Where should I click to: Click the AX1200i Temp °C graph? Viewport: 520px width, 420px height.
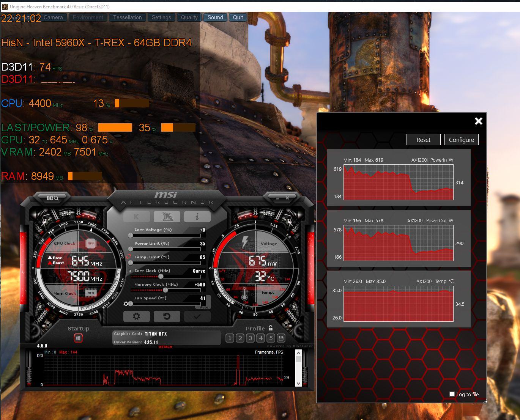[399, 304]
